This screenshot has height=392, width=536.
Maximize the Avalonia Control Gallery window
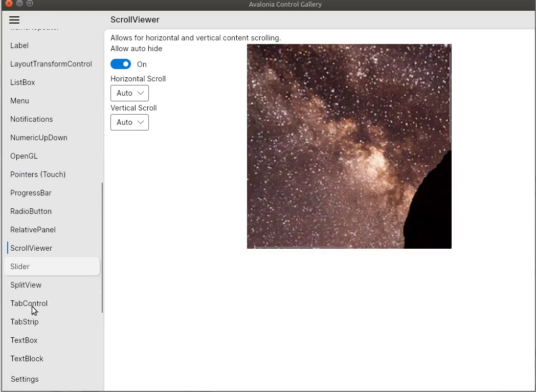30,4
